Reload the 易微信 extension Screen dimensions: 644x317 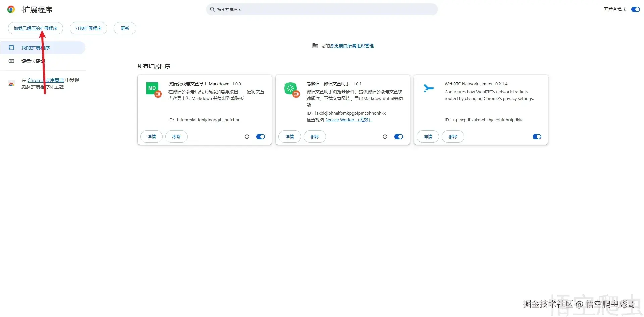tap(385, 137)
